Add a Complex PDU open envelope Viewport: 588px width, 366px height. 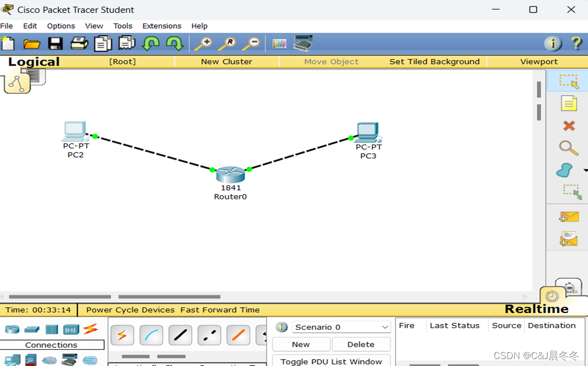pos(569,238)
